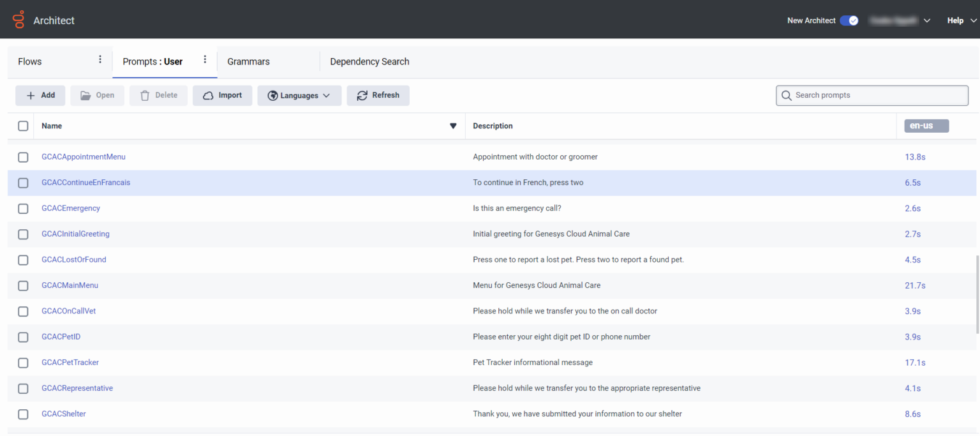This screenshot has width=980, height=436.
Task: Switch to the Dependency Search tab
Action: click(369, 61)
